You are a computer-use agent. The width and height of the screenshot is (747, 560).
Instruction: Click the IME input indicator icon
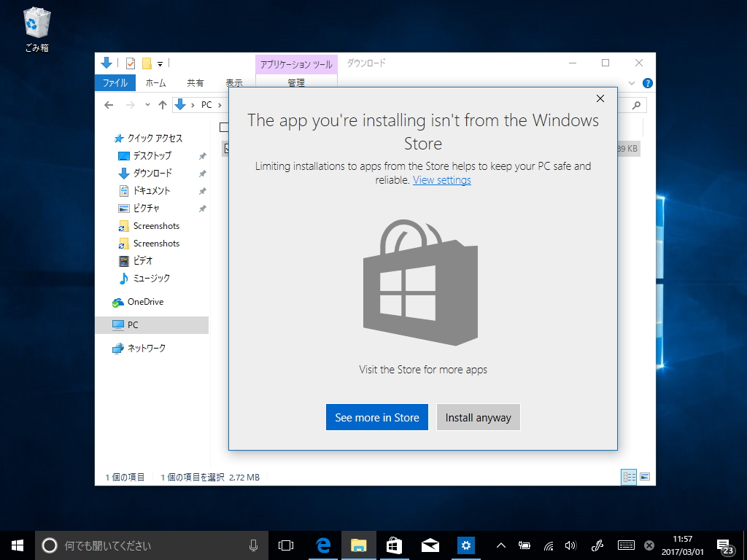coord(649,545)
